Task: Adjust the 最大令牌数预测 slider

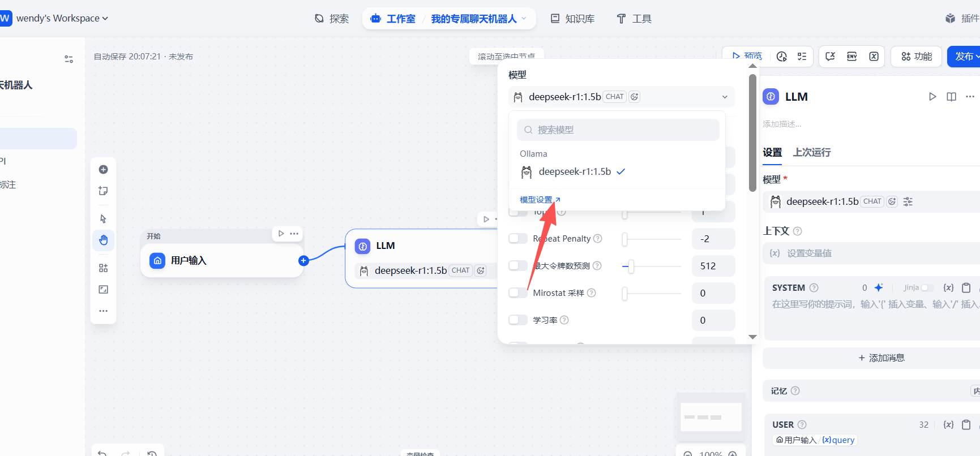Action: tap(631, 266)
